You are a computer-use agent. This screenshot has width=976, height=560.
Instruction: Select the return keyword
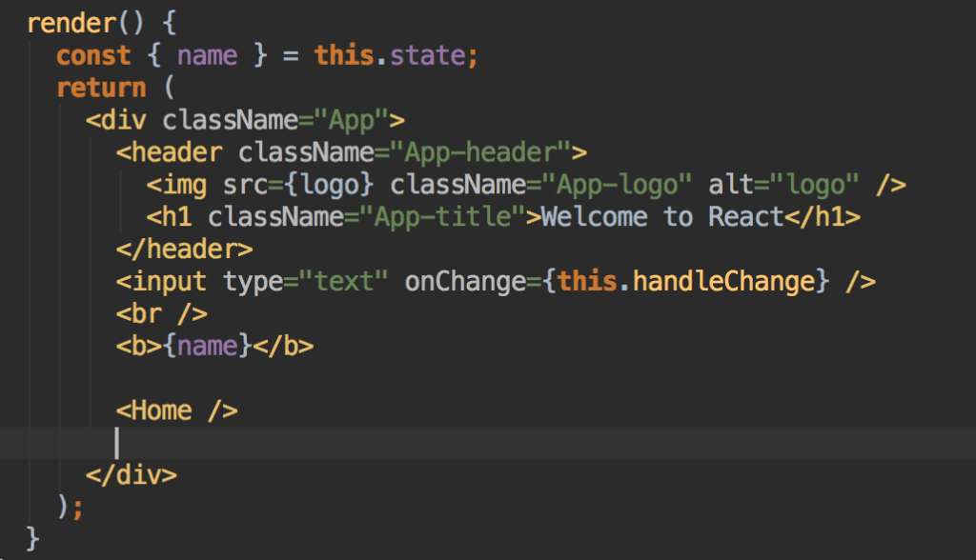[x=101, y=87]
